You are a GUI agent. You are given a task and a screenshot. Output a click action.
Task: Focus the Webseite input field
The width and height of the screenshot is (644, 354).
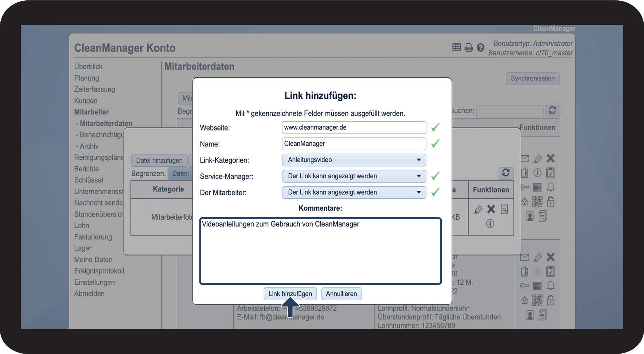coord(354,128)
